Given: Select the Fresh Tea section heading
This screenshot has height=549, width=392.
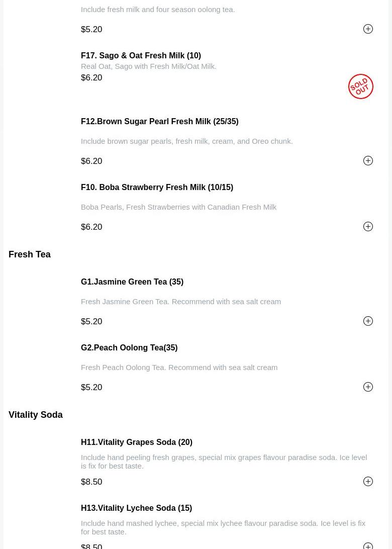Looking at the screenshot, I should (x=30, y=254).
